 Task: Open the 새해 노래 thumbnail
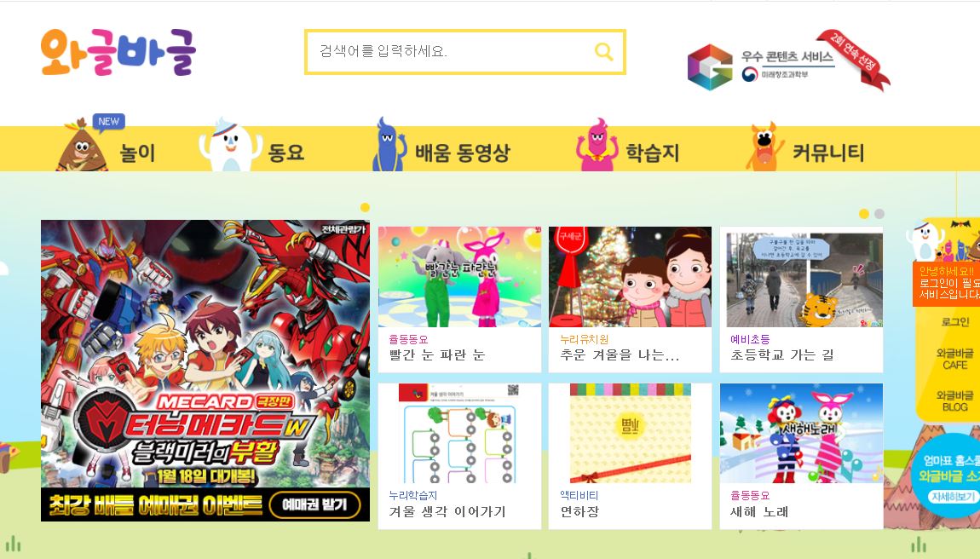[x=801, y=434]
